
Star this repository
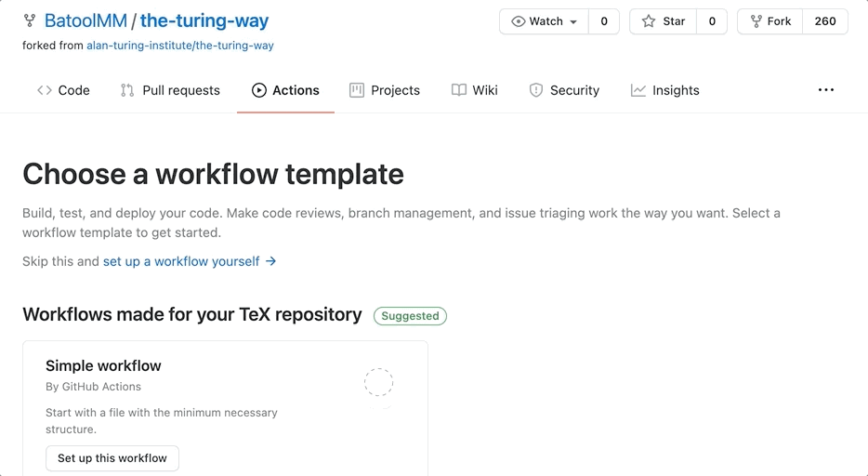point(664,21)
